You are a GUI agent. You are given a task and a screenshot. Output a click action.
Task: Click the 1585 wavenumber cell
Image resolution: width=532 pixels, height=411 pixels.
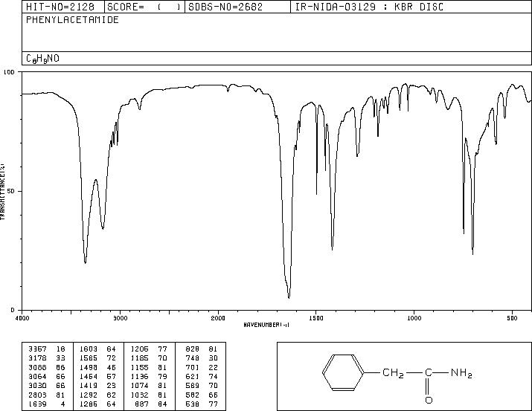[89, 358]
